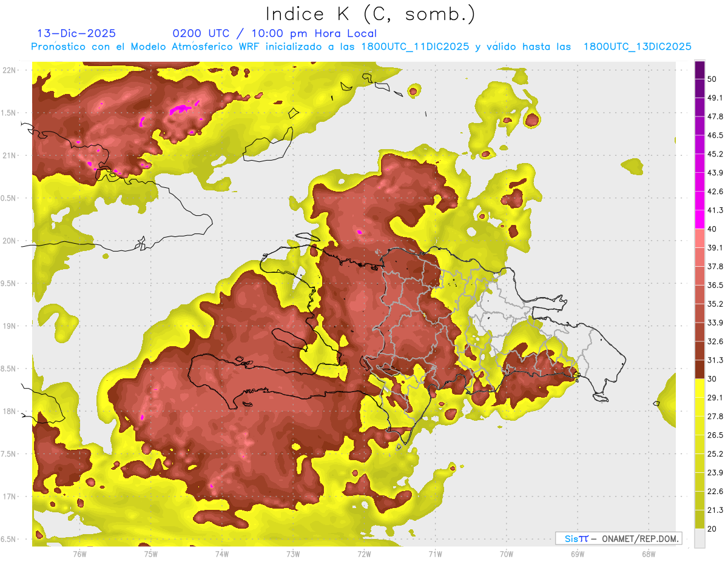
Task: Click the 45.2 value on the color scale
Action: coord(715,154)
